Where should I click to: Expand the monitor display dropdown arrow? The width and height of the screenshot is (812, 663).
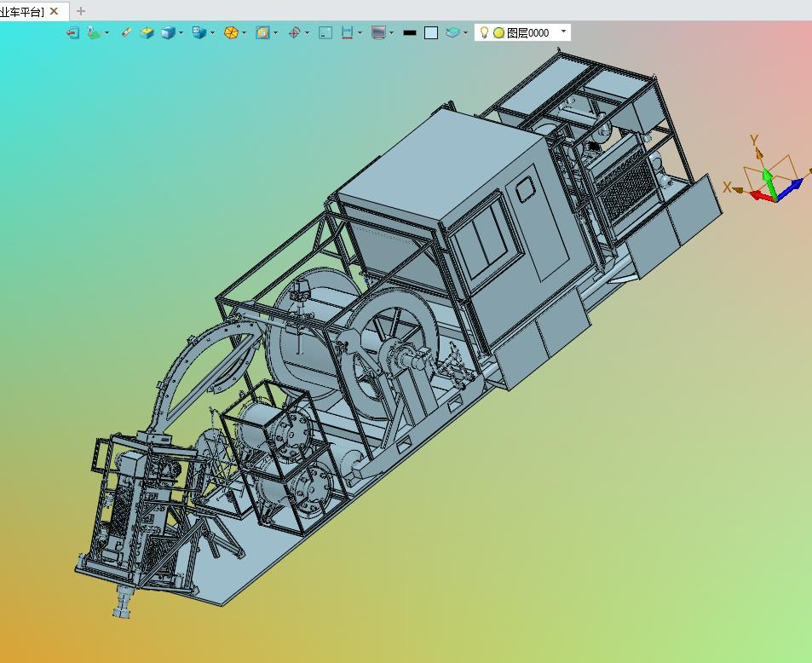click(x=391, y=32)
